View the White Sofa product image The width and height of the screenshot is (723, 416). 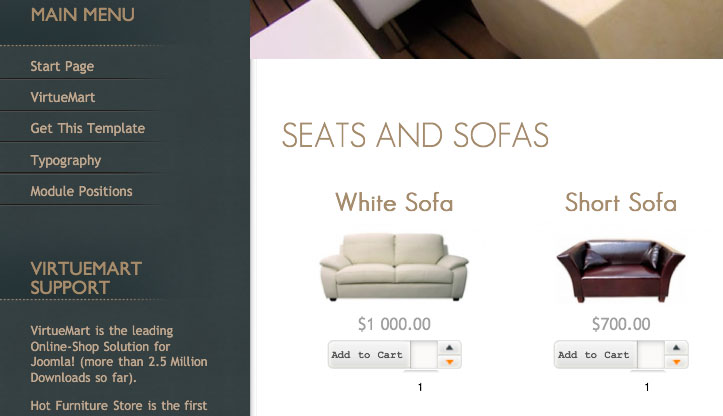click(x=394, y=267)
